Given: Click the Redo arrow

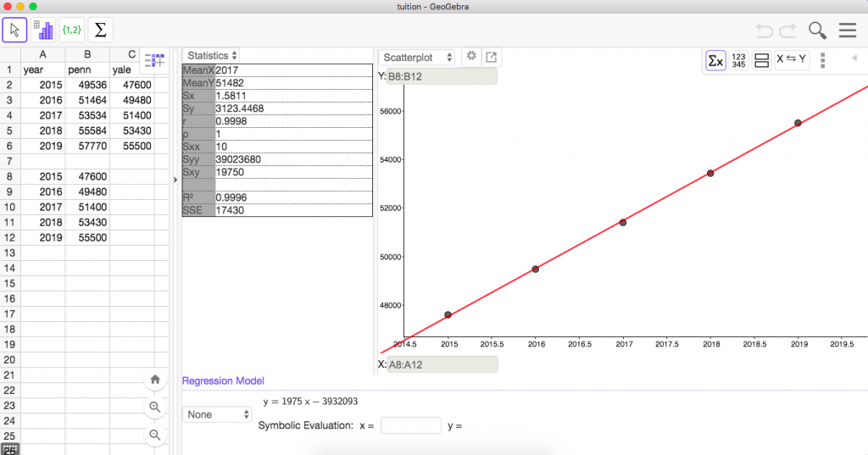Looking at the screenshot, I should tap(787, 31).
